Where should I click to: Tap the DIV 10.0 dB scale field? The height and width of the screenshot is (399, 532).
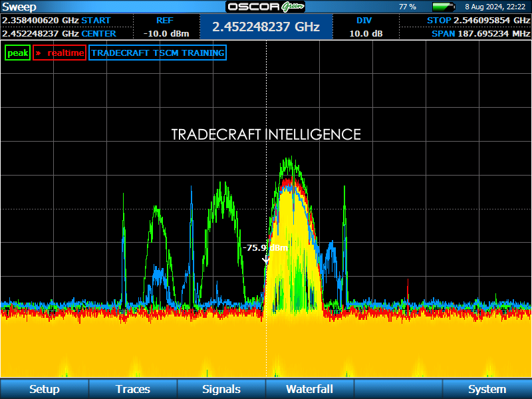(366, 27)
